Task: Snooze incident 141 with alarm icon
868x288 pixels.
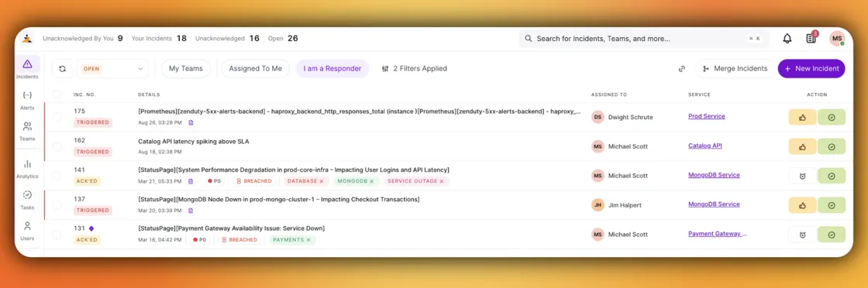Action: [x=802, y=176]
